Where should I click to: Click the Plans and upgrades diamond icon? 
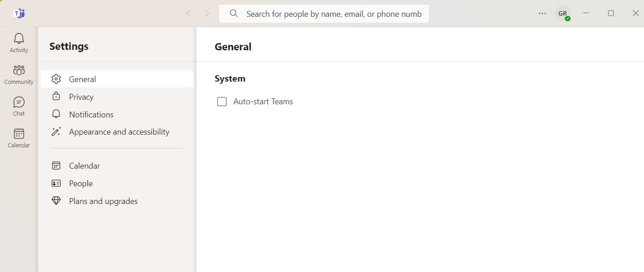[56, 200]
